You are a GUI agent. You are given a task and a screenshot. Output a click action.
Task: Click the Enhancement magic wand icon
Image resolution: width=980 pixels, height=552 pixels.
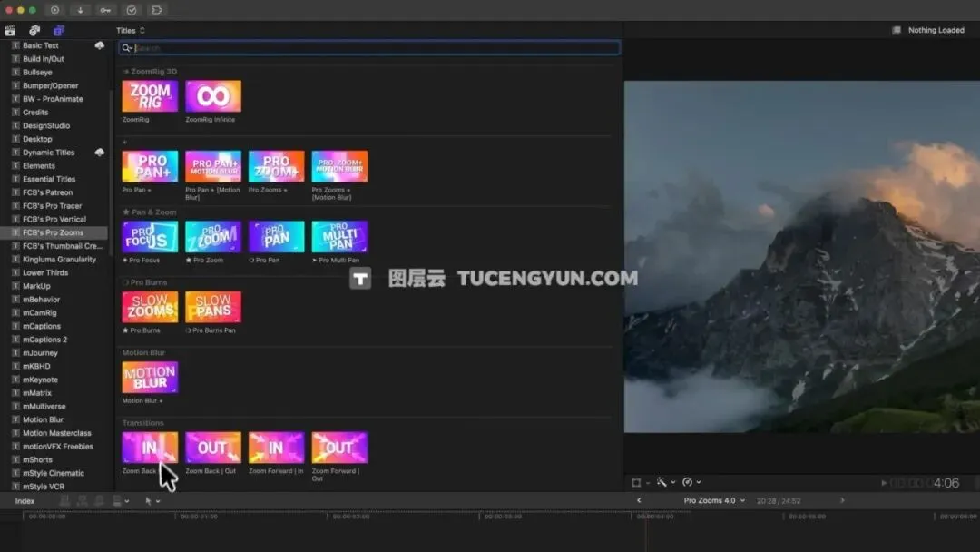pyautogui.click(x=661, y=482)
